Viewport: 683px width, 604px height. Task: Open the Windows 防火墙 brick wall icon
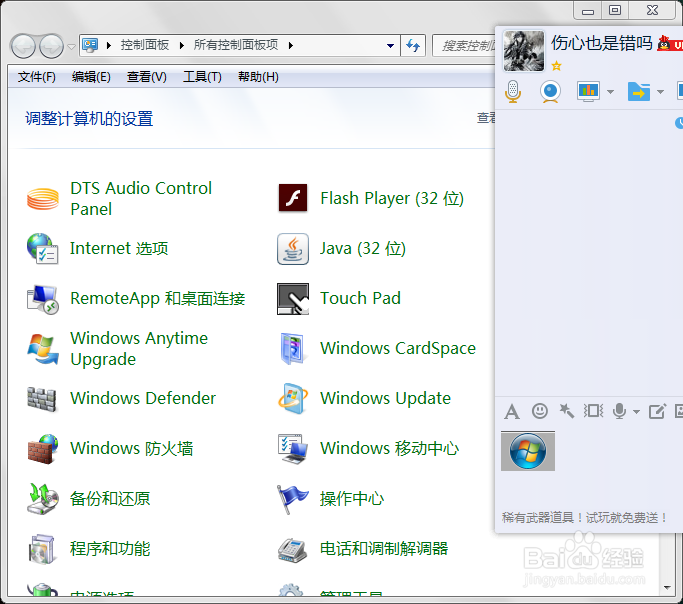tap(42, 449)
